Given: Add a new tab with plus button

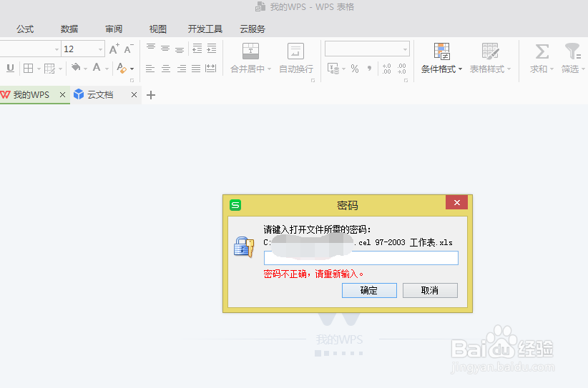Looking at the screenshot, I should tap(151, 95).
